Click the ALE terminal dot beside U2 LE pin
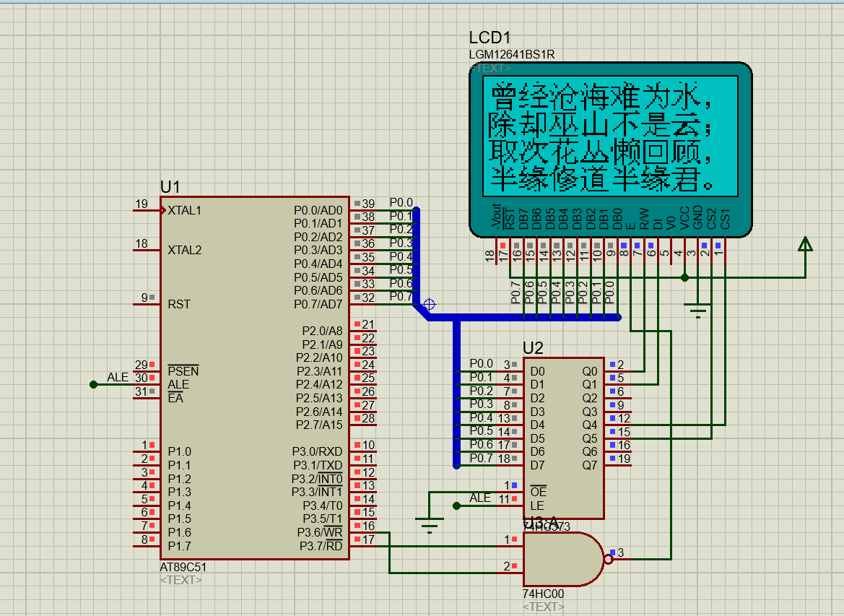Image resolution: width=844 pixels, height=616 pixels. pos(456,506)
